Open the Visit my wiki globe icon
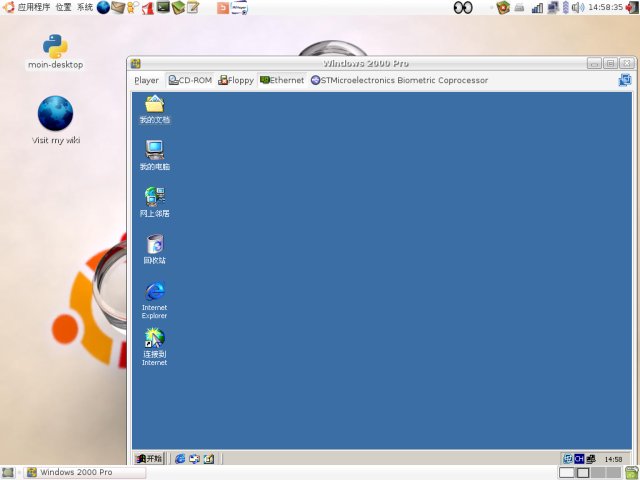The height and width of the screenshot is (480, 640). [56, 120]
